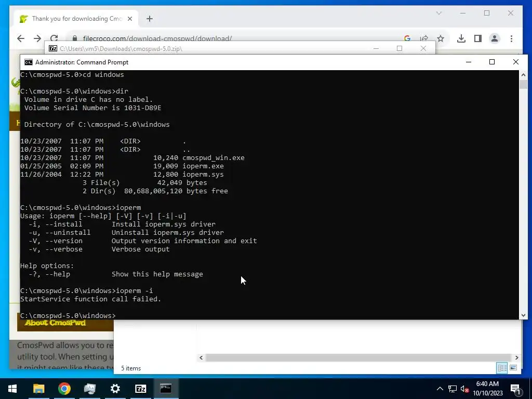Click Chrome back navigation arrow

21,38
